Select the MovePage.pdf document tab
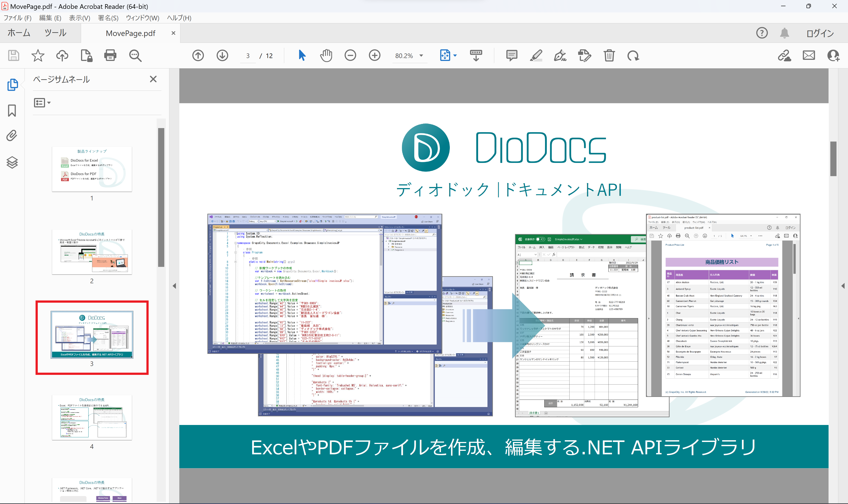Image resolution: width=848 pixels, height=504 pixels. [x=131, y=33]
